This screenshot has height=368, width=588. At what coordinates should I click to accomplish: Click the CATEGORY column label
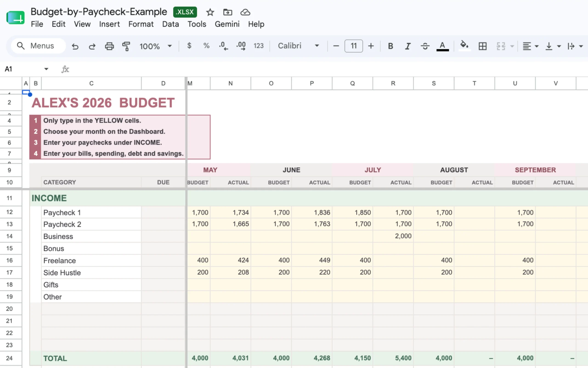tap(59, 182)
